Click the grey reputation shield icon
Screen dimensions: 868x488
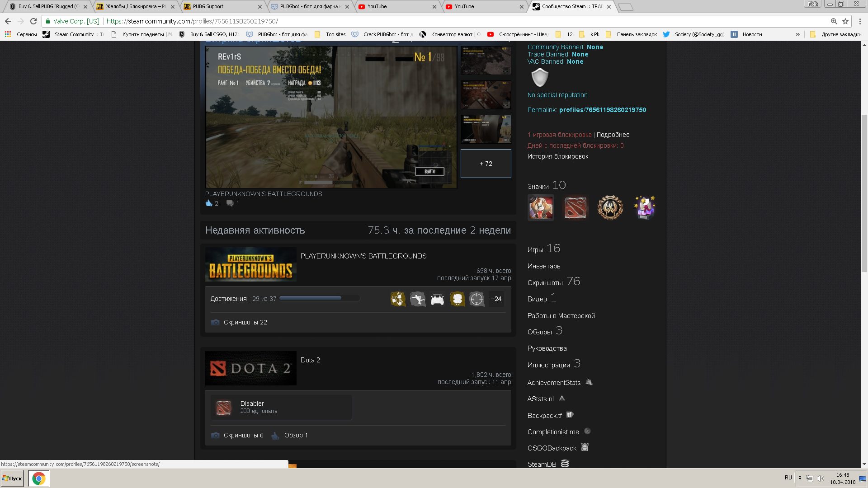point(540,77)
